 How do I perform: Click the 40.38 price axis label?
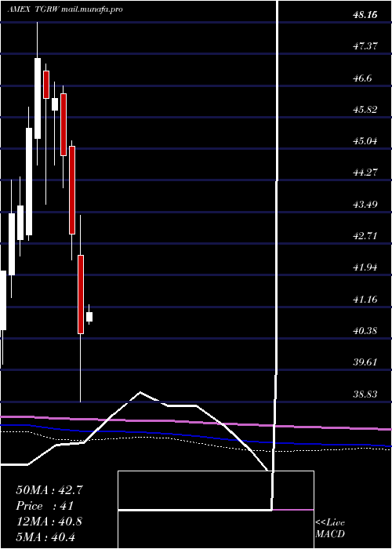365,330
